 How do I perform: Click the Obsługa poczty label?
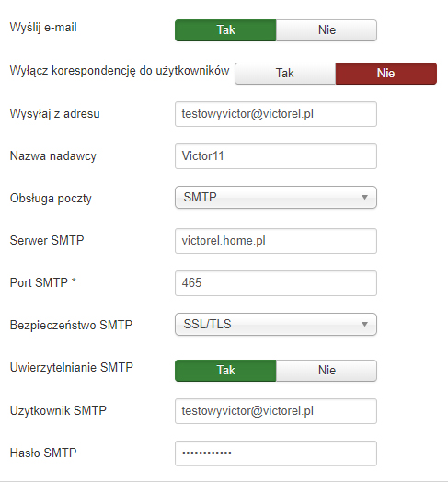point(51,199)
